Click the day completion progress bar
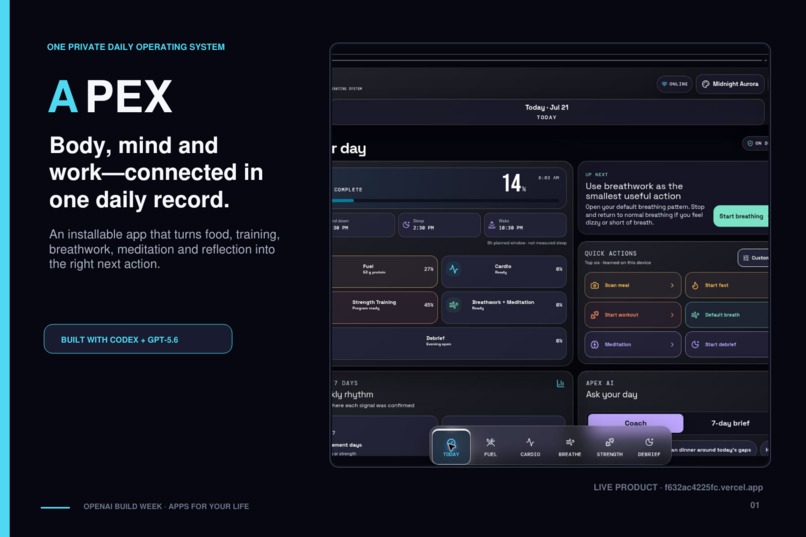 pos(445,200)
